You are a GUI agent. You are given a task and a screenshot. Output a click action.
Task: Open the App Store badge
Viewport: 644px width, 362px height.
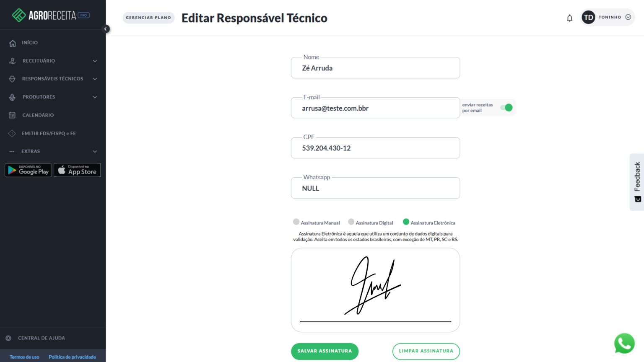pyautogui.click(x=77, y=170)
